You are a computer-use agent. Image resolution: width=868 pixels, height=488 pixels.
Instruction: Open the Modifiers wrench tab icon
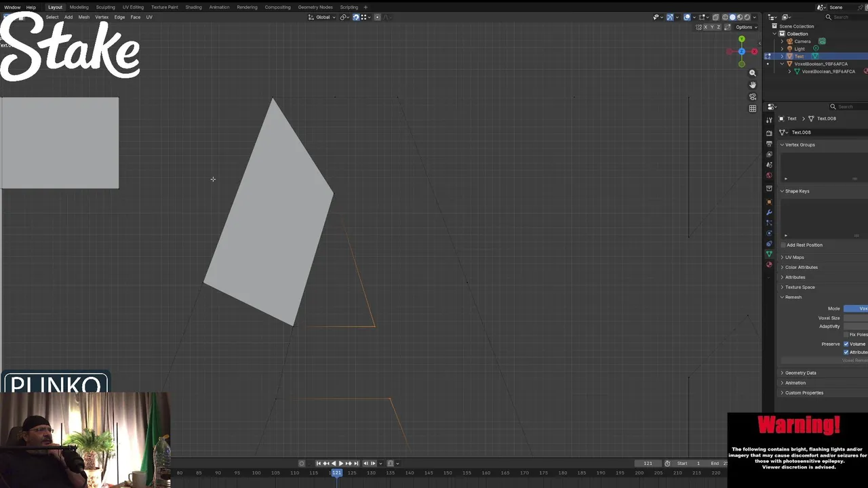pyautogui.click(x=769, y=212)
